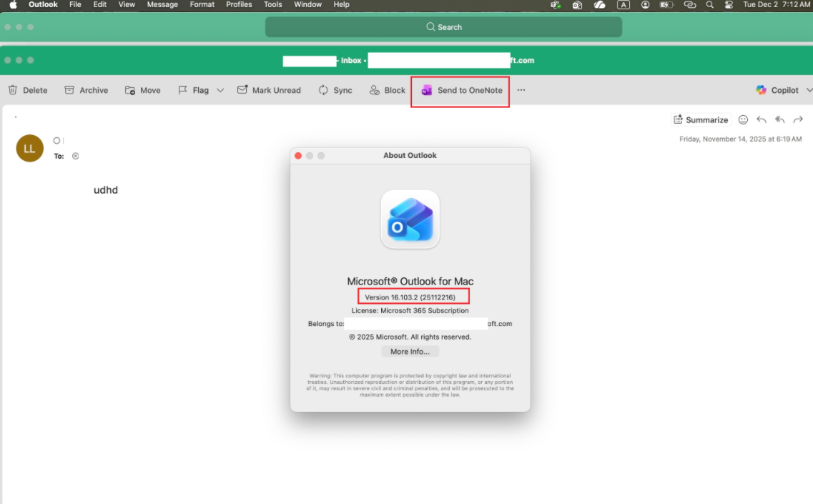Reply to the message with the reply arrow

pyautogui.click(x=761, y=120)
